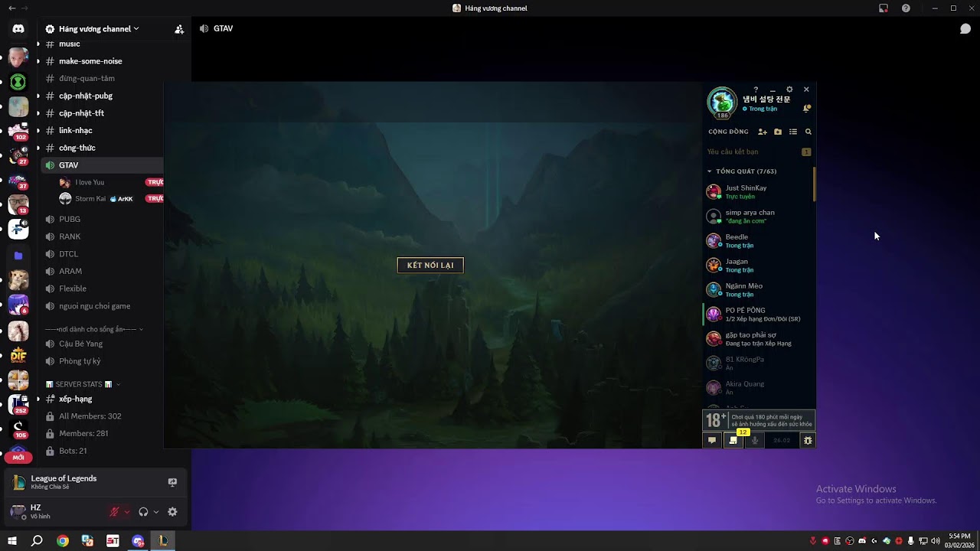This screenshot has height=551, width=980.
Task: Click the KẾT NỐI LẠI reconnect button
Action: pos(430,265)
